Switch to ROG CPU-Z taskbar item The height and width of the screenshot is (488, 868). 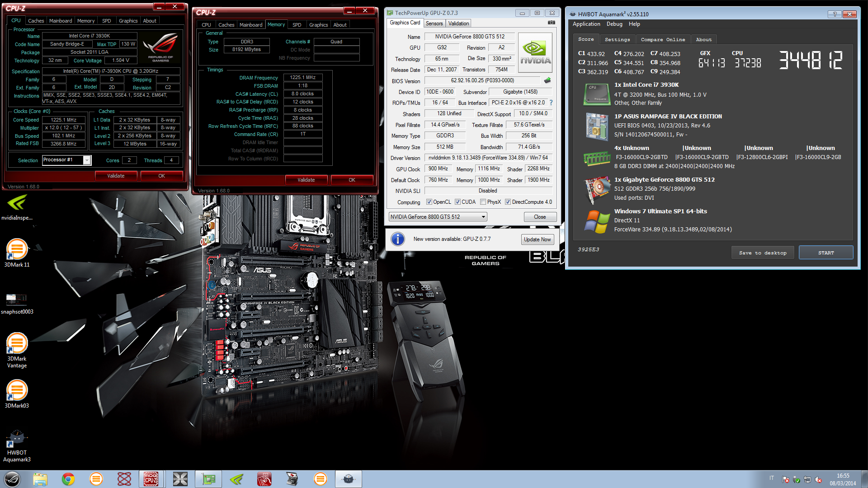point(151,479)
